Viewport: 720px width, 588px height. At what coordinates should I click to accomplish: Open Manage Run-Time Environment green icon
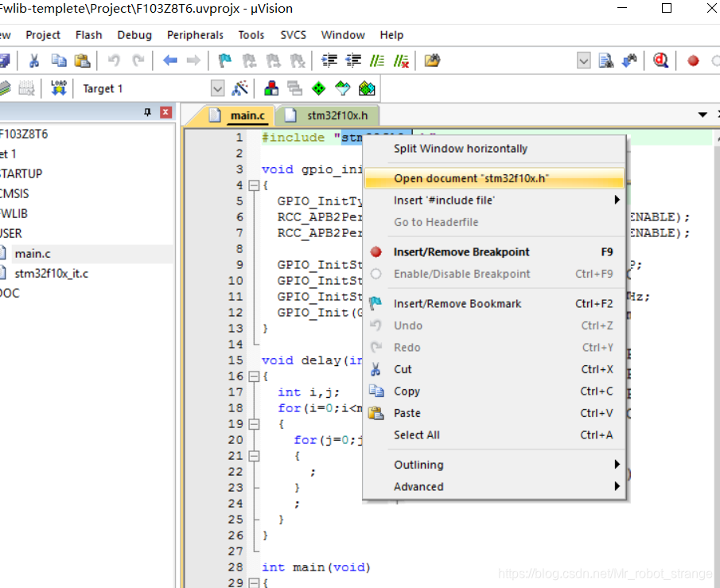pos(319,88)
